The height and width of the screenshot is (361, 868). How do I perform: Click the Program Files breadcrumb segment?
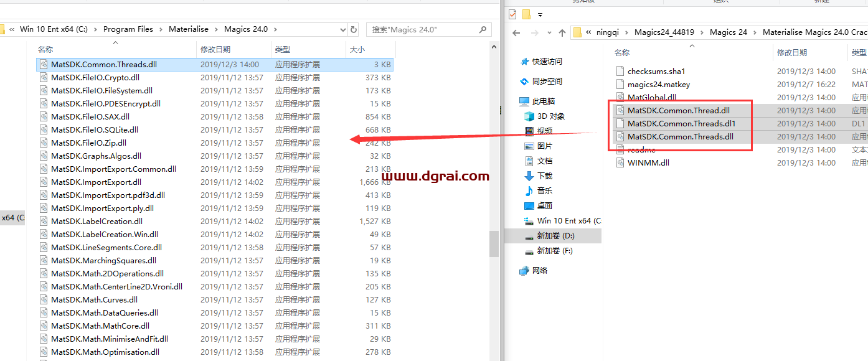[128, 29]
